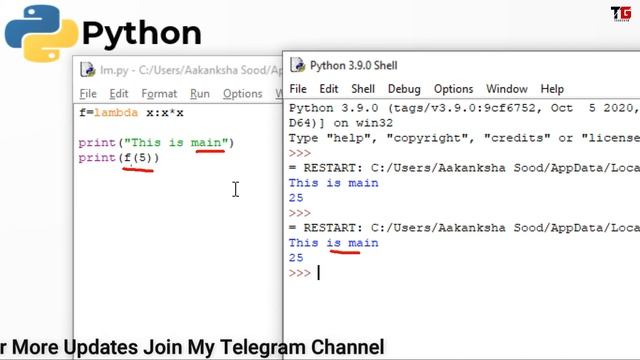Open Options menu in Python Shell window
This screenshot has height=360, width=640.
453,89
